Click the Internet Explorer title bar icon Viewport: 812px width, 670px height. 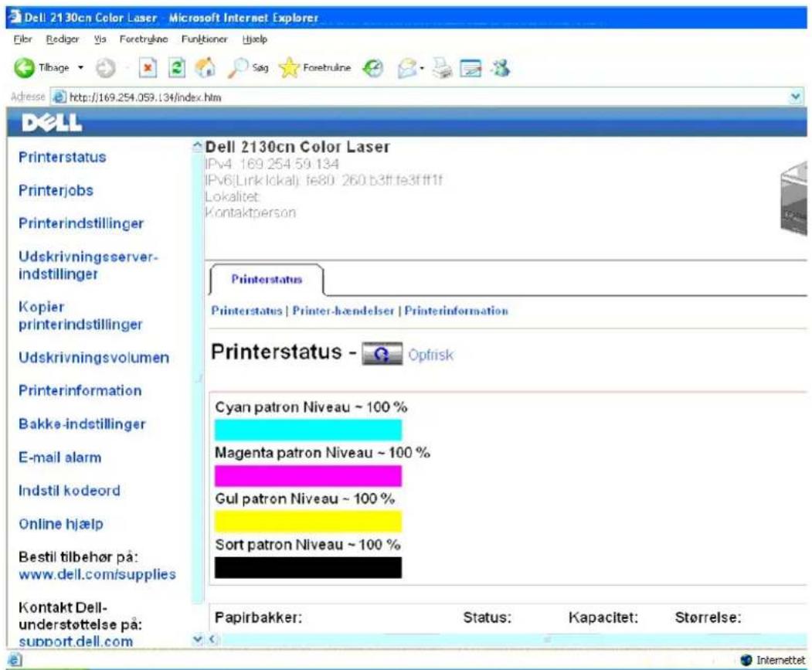tap(15, 17)
